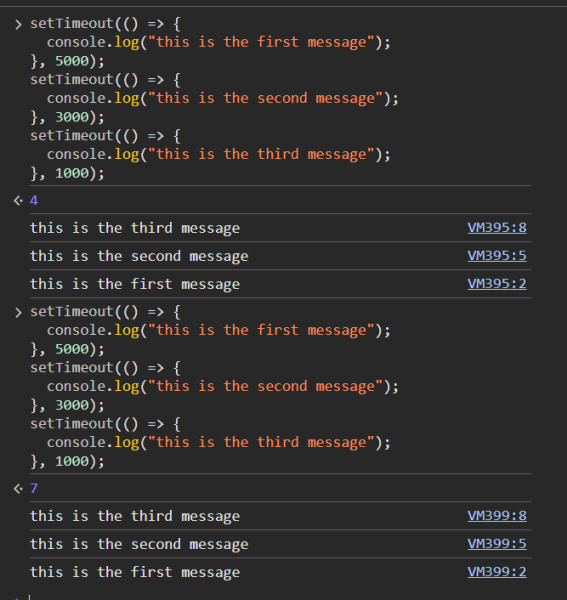
Task: Click the result arrow beside value 7
Action: [18, 489]
